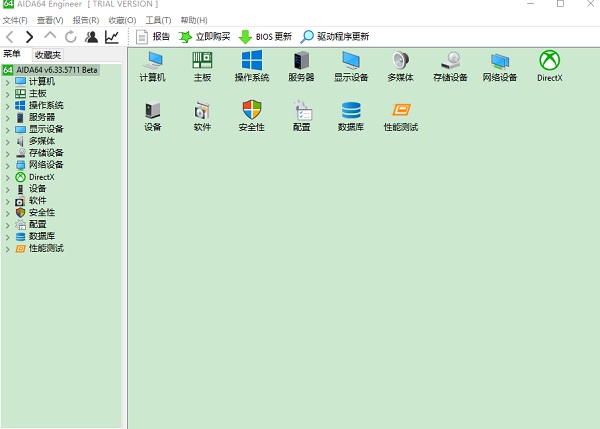Select 网络设备 in the sidebar tree
Viewport: 600px width, 429px height.
point(45,165)
